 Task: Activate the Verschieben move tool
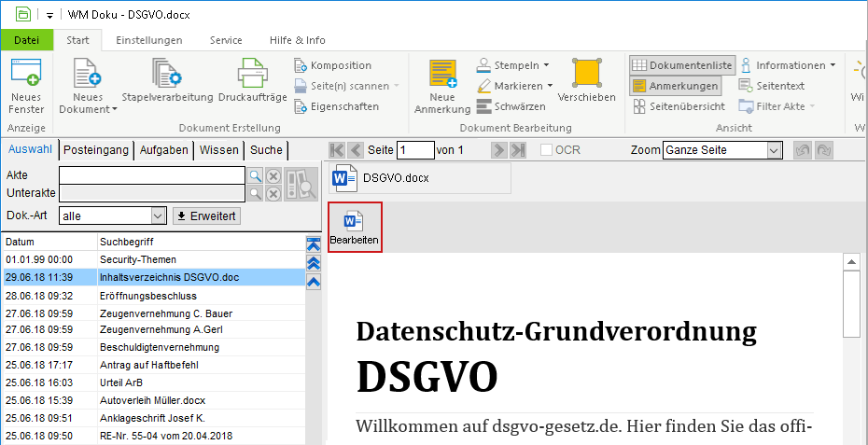(x=587, y=81)
